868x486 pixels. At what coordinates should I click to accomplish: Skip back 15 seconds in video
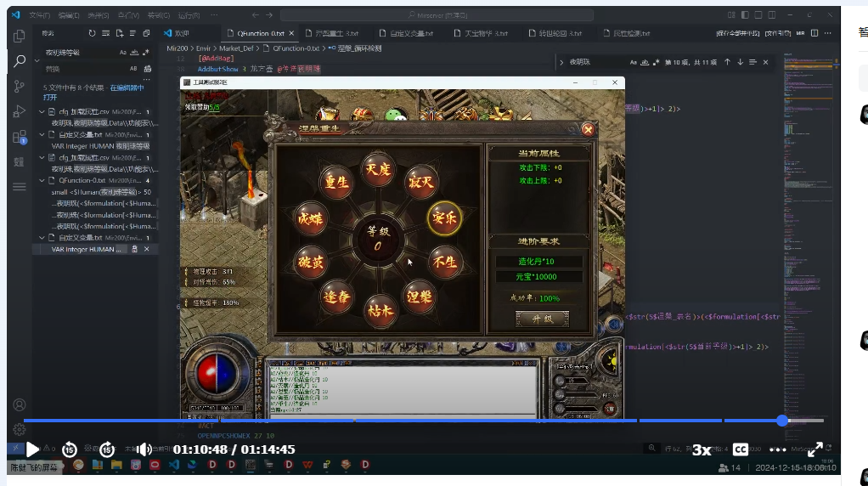(70, 449)
